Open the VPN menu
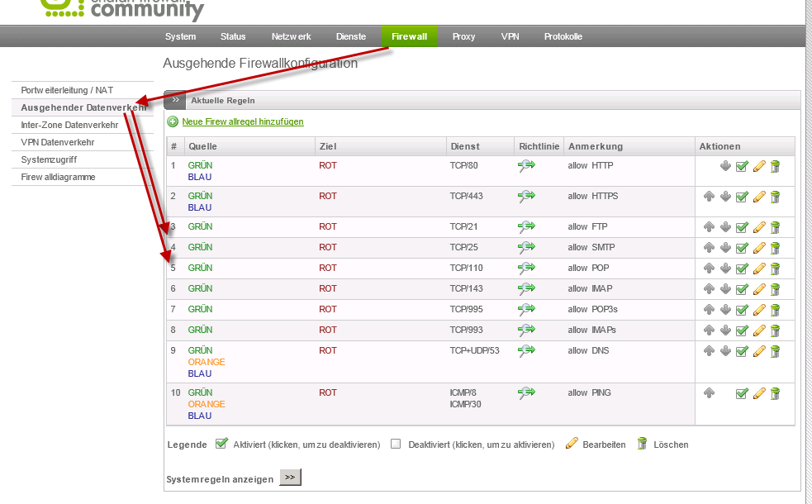The image size is (812, 504). (x=510, y=36)
